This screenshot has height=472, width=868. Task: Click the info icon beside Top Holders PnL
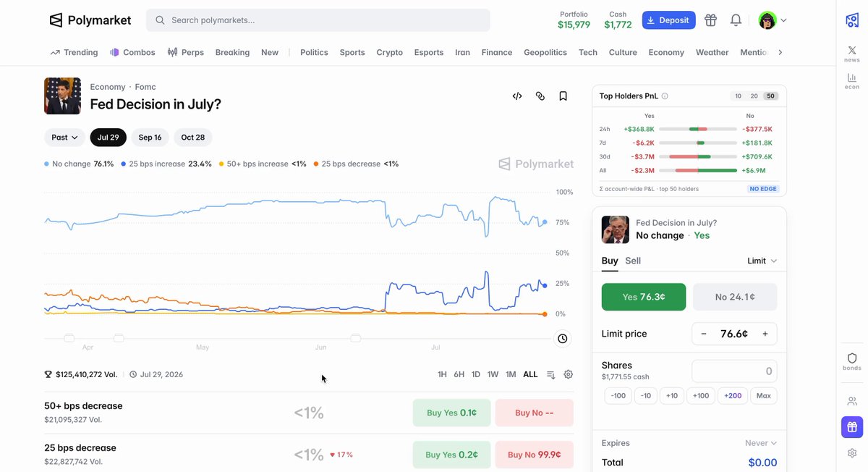[x=665, y=96]
